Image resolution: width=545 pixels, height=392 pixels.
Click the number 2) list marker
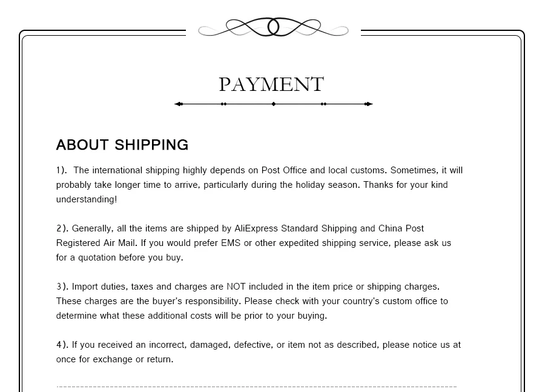click(62, 228)
